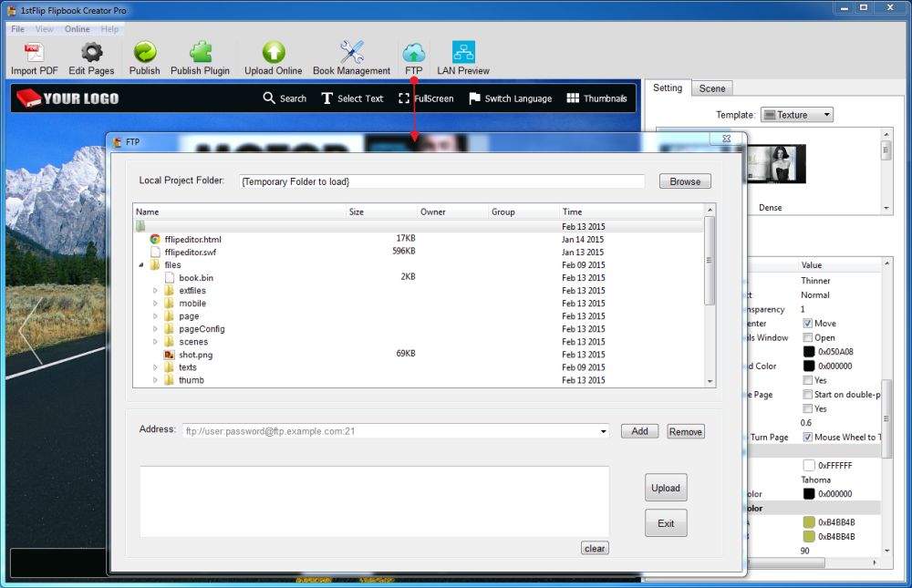912x588 pixels.
Task: Click the Browse button
Action: click(x=684, y=181)
